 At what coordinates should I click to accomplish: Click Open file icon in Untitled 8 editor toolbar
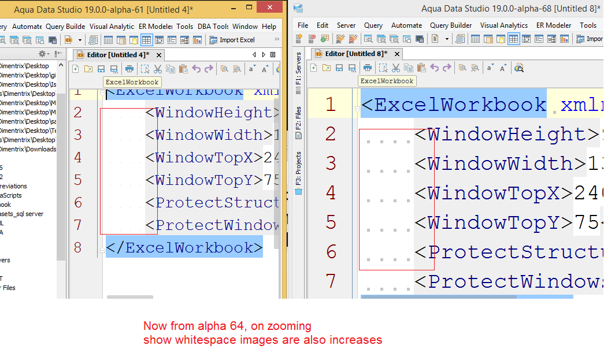327,68
